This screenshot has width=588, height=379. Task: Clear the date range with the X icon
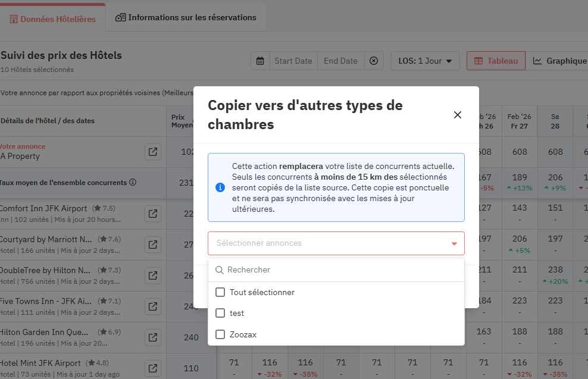tap(373, 61)
